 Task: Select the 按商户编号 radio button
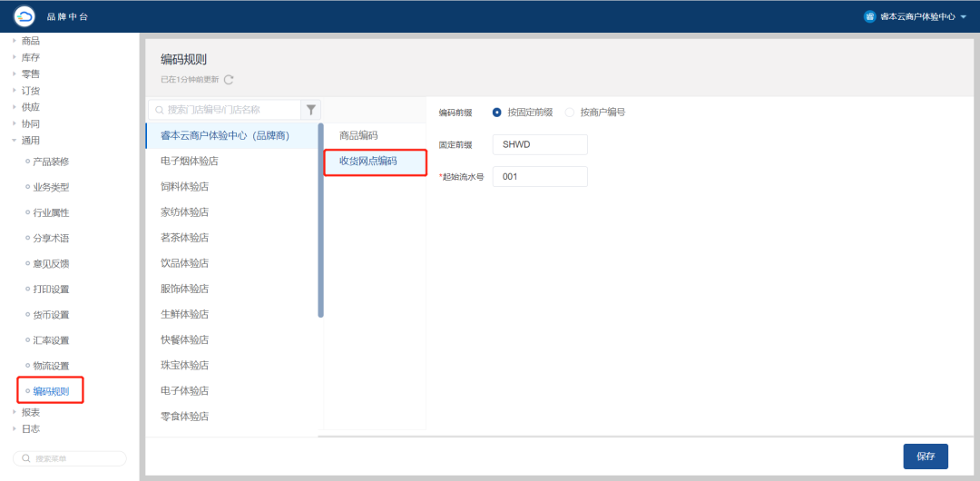point(570,113)
